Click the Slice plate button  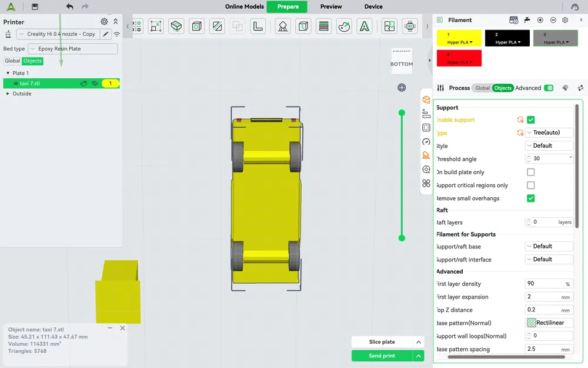tap(382, 342)
